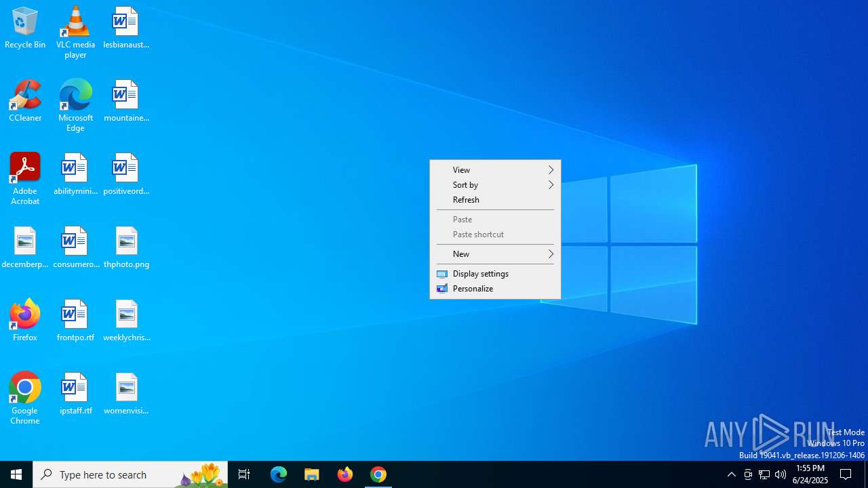The image size is (868, 488).
Task: Select the decemberp... image file icon
Action: (25, 247)
